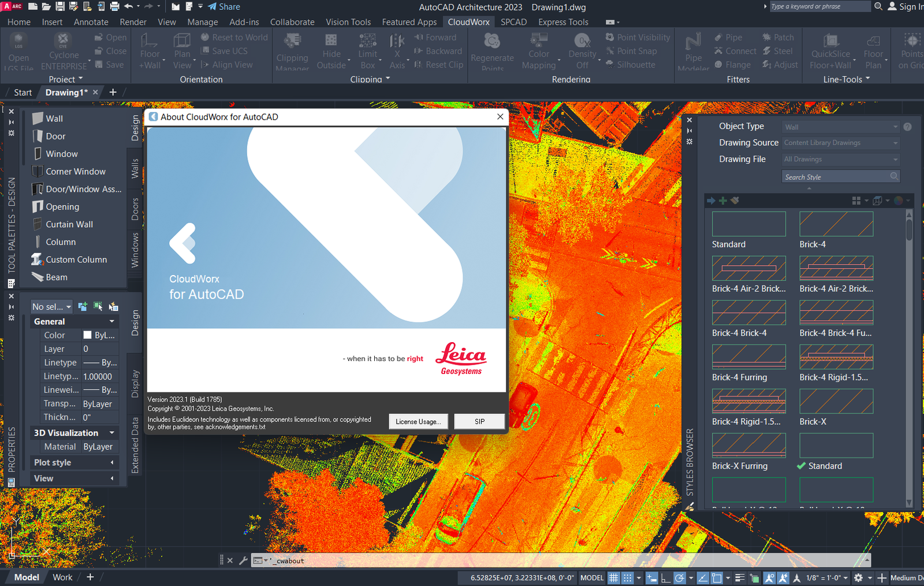Click the Search Style input field

[x=840, y=177]
